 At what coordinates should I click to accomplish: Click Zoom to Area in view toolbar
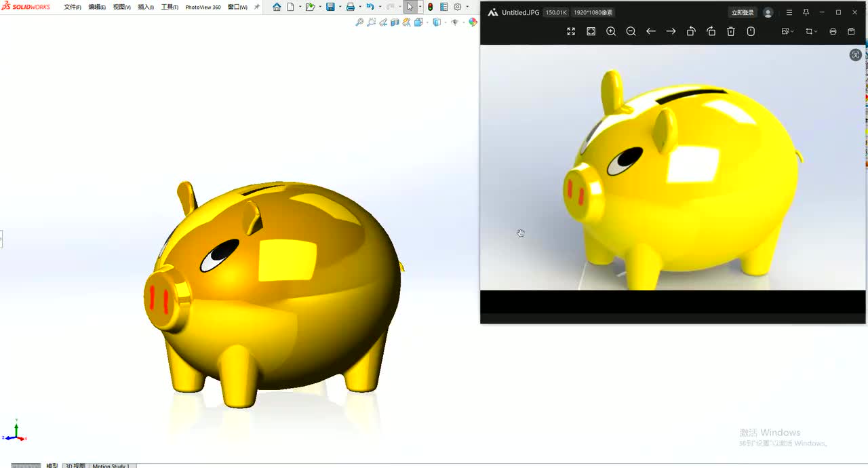(372, 22)
